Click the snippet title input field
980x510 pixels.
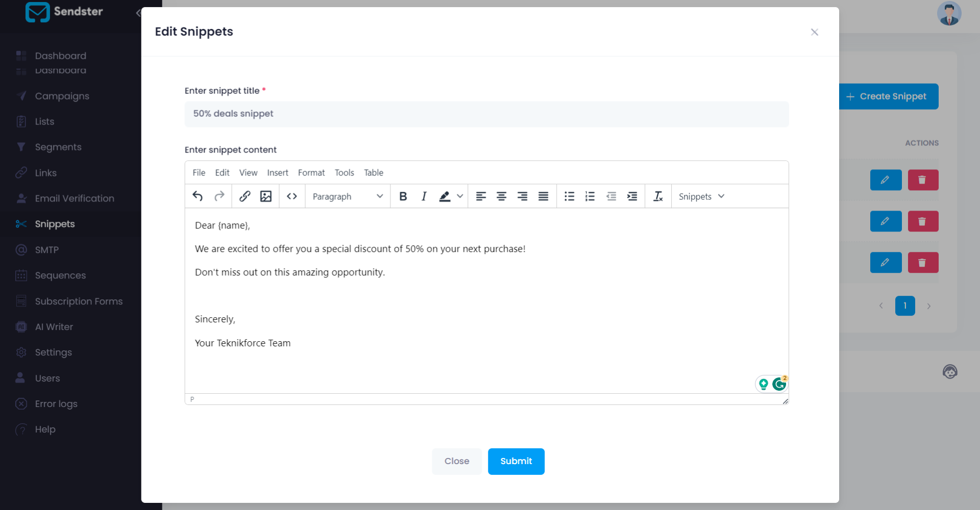point(486,114)
